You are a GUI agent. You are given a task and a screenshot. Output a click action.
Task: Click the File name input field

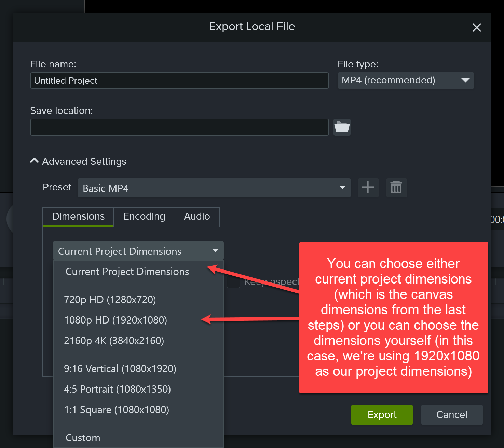[x=179, y=80]
